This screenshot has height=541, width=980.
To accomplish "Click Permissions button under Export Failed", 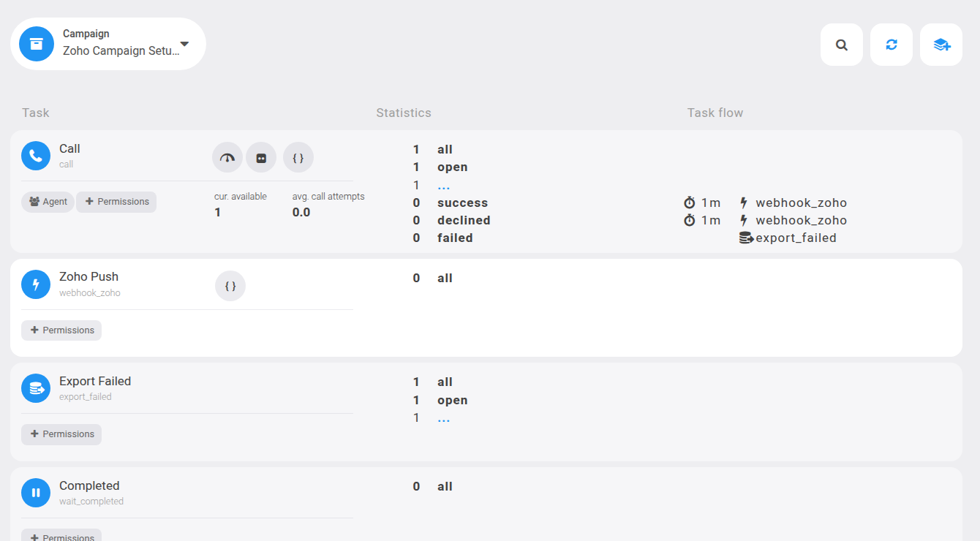I will 61,434.
